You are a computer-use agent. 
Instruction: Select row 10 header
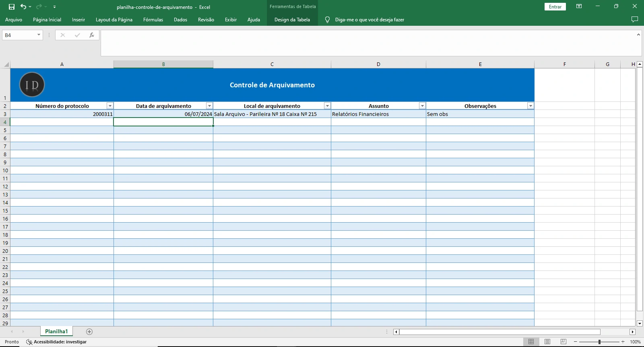click(x=5, y=170)
